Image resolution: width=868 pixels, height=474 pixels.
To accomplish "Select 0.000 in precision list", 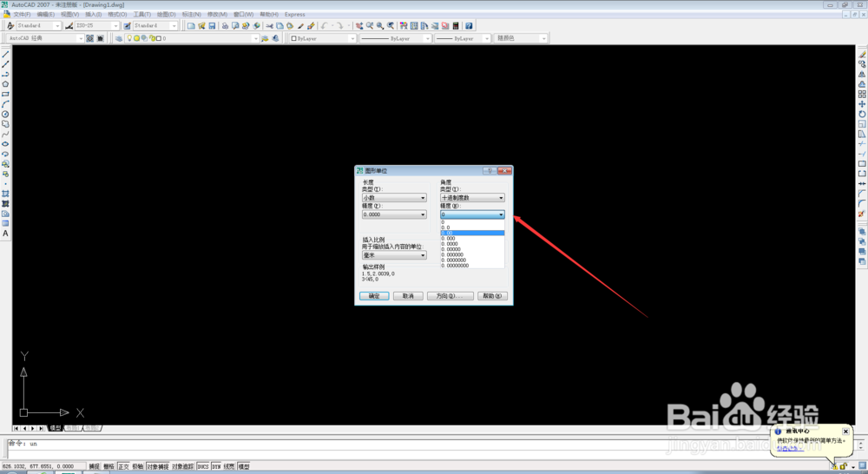I will point(472,239).
